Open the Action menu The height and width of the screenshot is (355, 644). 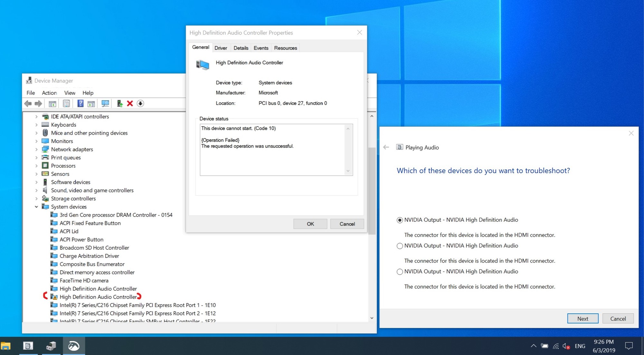[49, 93]
